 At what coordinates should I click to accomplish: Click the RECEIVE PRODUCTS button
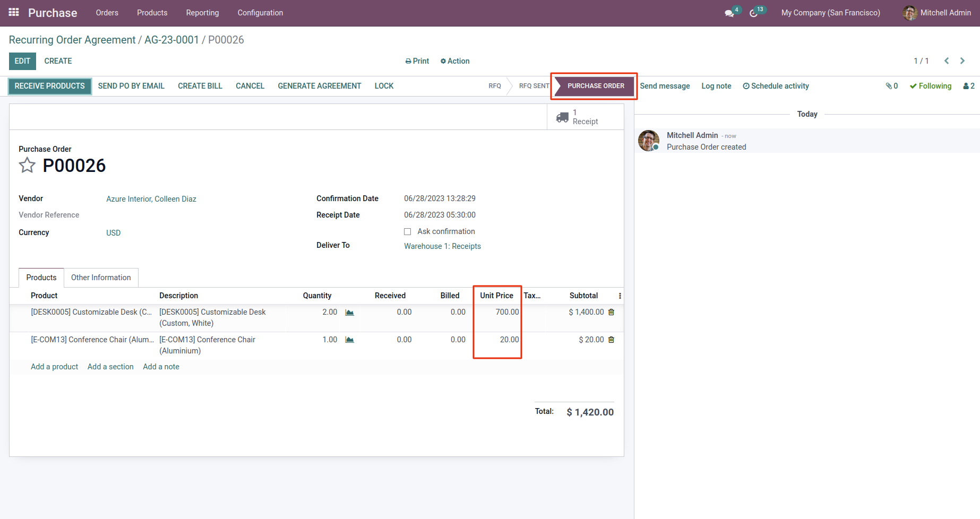click(x=50, y=86)
